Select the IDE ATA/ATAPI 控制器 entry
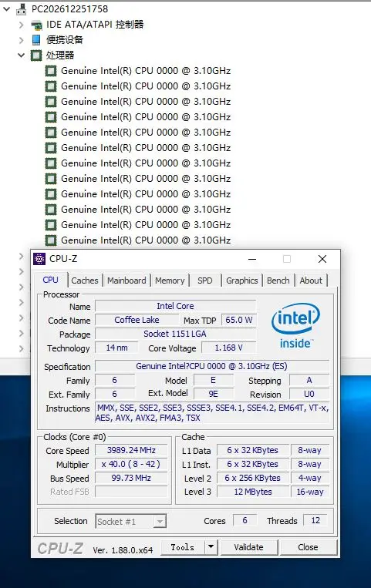371x588 pixels. click(95, 25)
